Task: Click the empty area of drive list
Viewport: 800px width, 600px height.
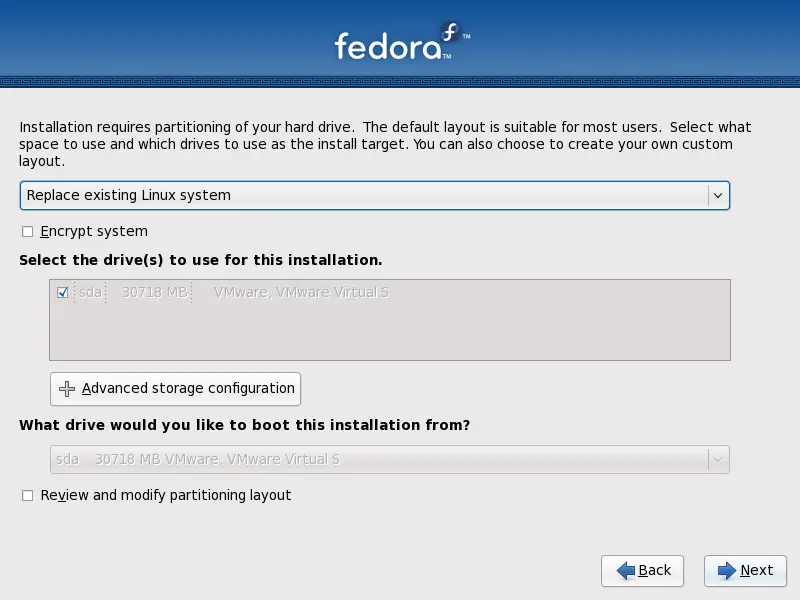Action: (x=390, y=331)
